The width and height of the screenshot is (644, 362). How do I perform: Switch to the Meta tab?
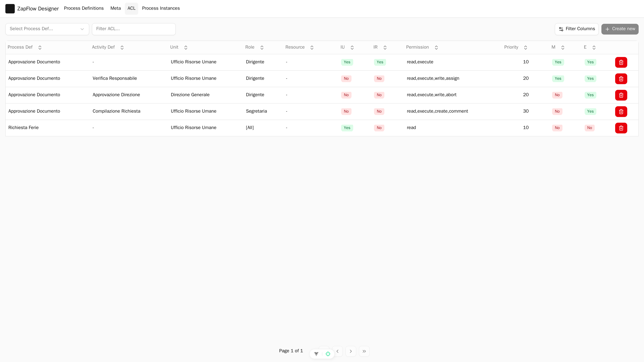[x=116, y=9]
